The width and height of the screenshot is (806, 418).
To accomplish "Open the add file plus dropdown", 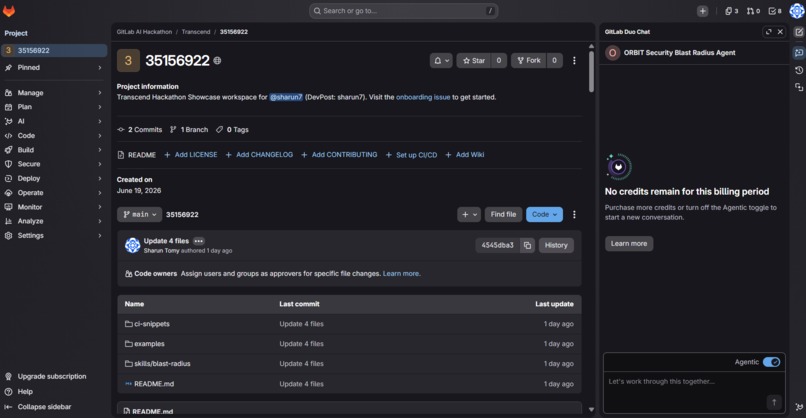I will pos(469,214).
